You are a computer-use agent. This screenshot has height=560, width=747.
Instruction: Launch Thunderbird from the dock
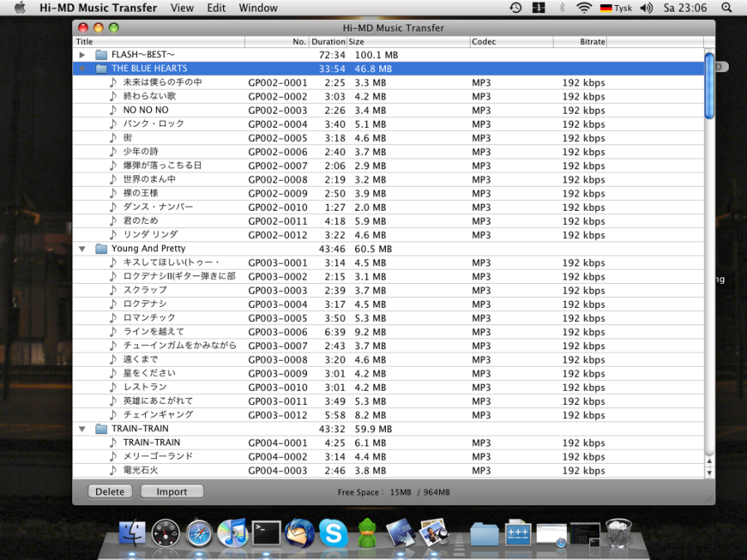(300, 533)
